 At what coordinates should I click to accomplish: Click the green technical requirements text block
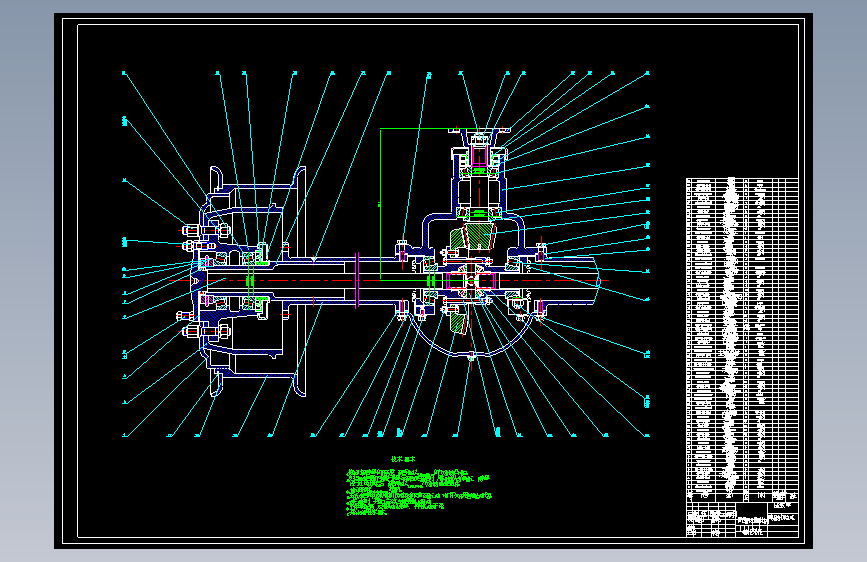[x=419, y=492]
